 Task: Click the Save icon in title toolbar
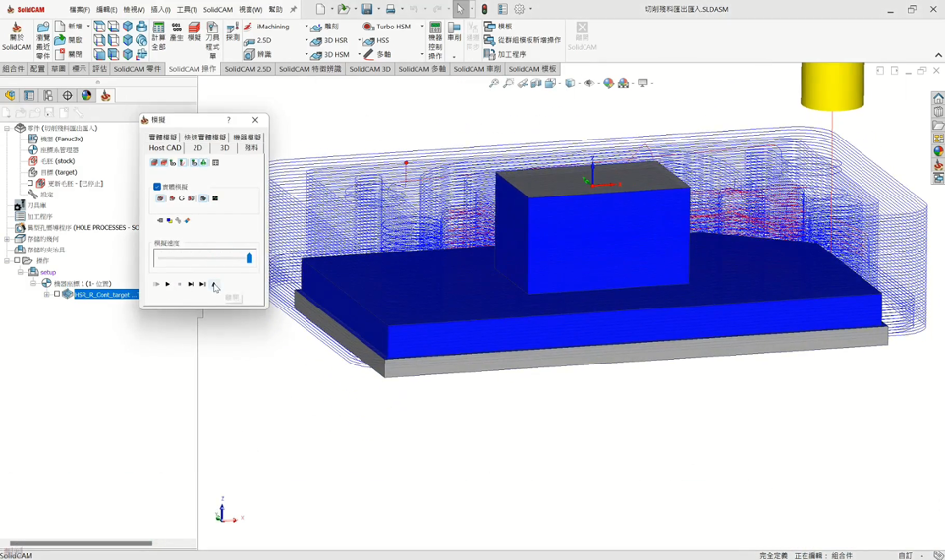[366, 9]
